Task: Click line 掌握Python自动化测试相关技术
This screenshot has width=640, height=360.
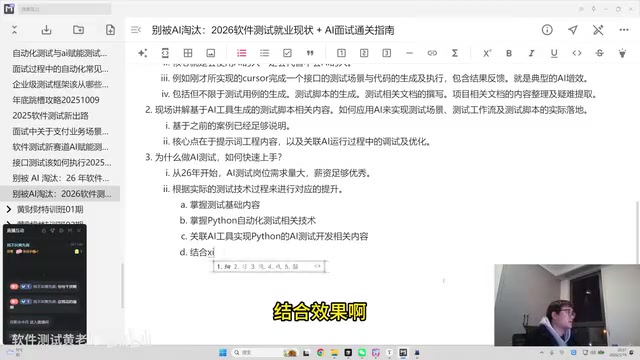Action: (253, 221)
